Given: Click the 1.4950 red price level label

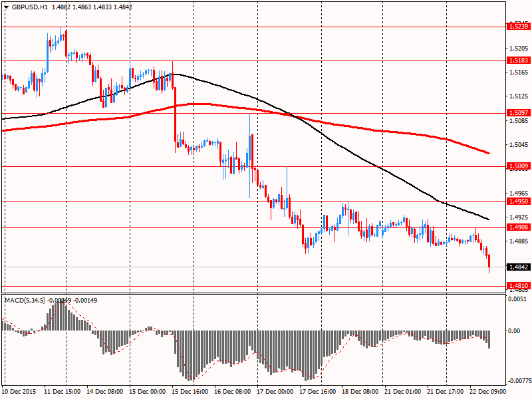Looking at the screenshot, I should click(518, 201).
